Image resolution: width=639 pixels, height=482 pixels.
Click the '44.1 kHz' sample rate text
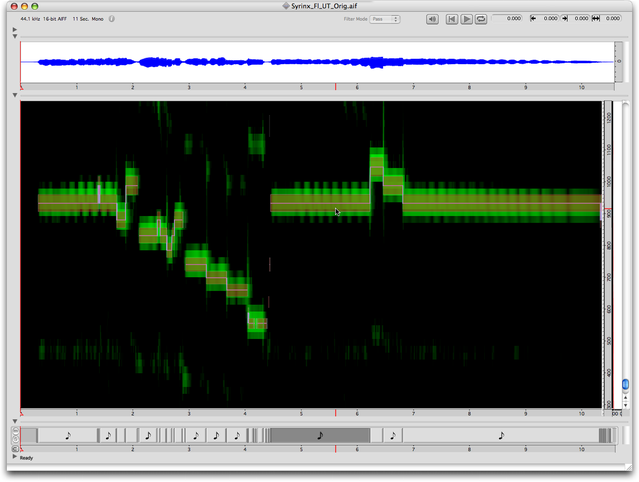point(30,19)
